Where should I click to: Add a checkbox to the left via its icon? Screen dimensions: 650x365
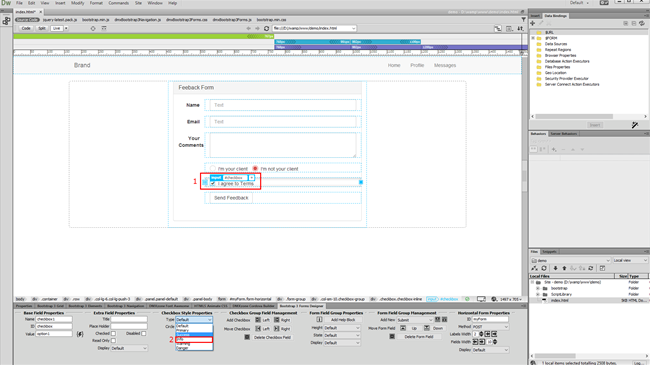coord(258,320)
